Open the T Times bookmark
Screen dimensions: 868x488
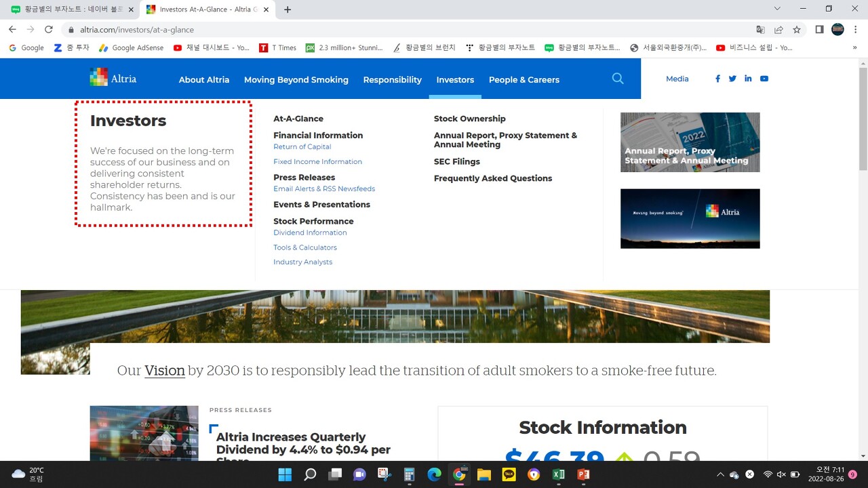pos(278,47)
